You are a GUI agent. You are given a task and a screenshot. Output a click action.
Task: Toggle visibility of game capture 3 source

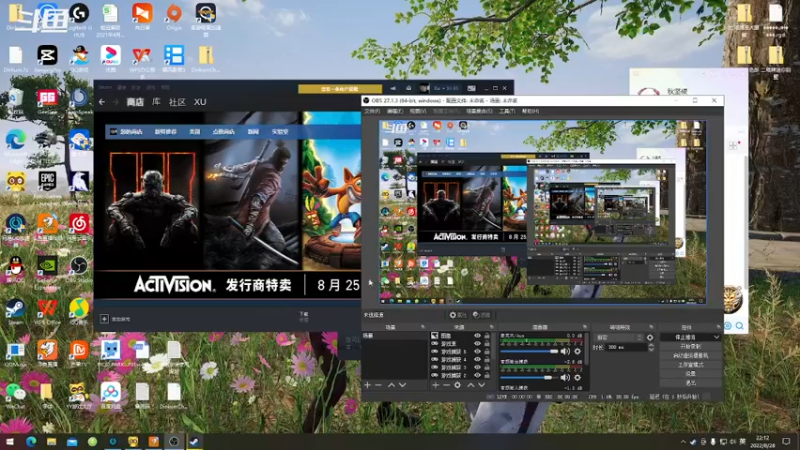coord(478,367)
